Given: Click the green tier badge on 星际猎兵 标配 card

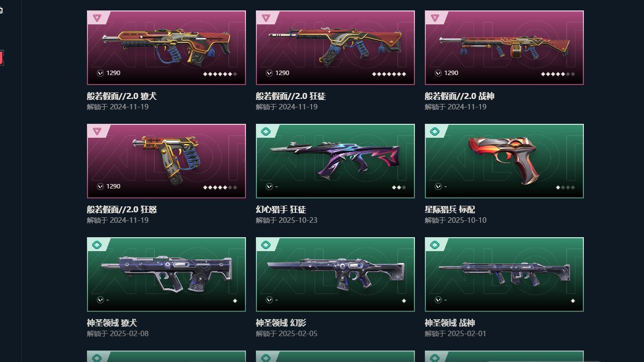Looking at the screenshot, I should pyautogui.click(x=435, y=131).
